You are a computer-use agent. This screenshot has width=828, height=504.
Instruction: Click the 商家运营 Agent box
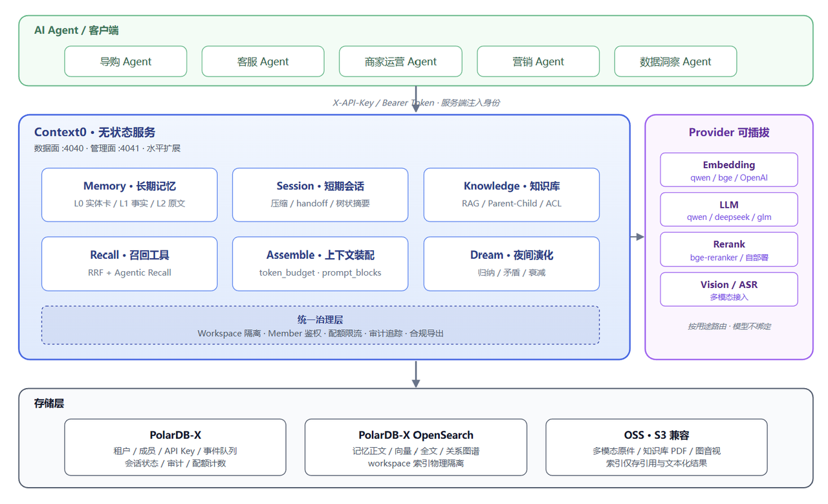pos(400,61)
